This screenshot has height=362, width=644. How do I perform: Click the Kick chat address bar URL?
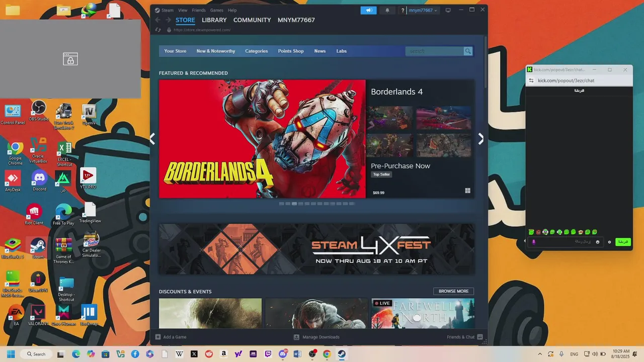pyautogui.click(x=566, y=80)
